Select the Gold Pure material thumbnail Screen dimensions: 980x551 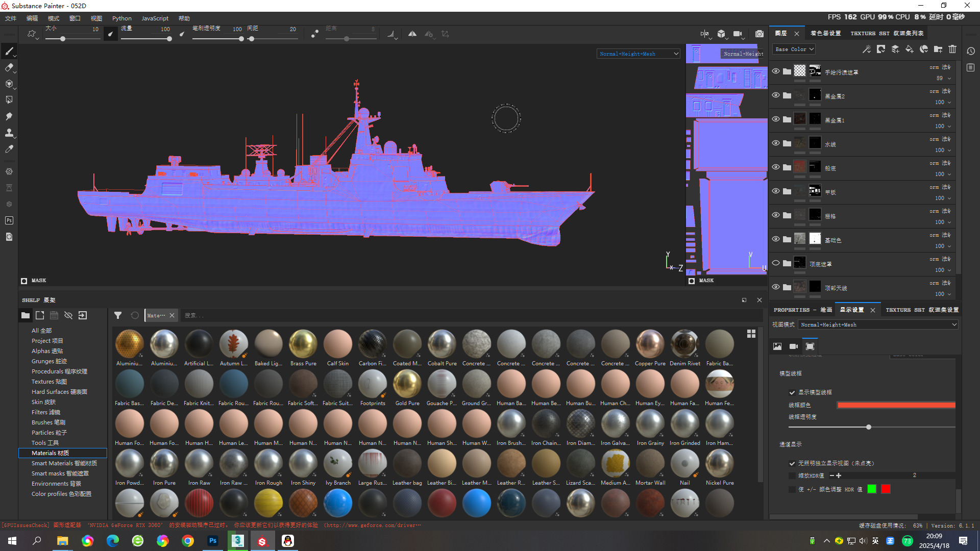tap(407, 384)
